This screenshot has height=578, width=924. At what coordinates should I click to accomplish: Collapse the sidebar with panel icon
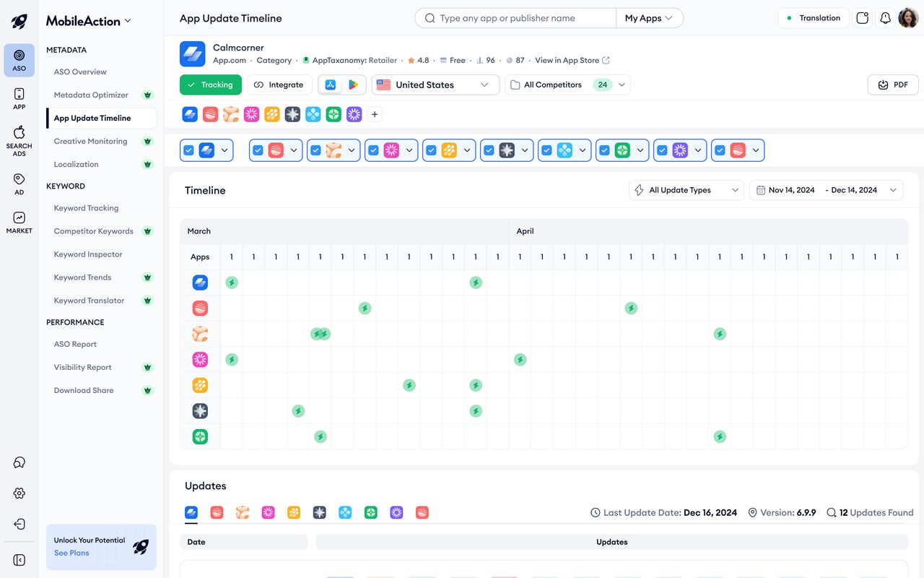19,560
